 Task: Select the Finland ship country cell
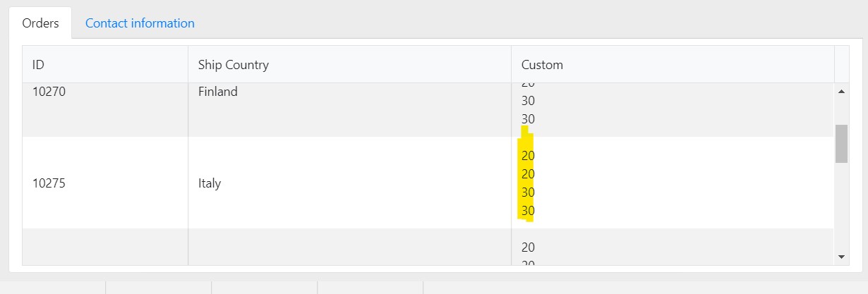(218, 92)
